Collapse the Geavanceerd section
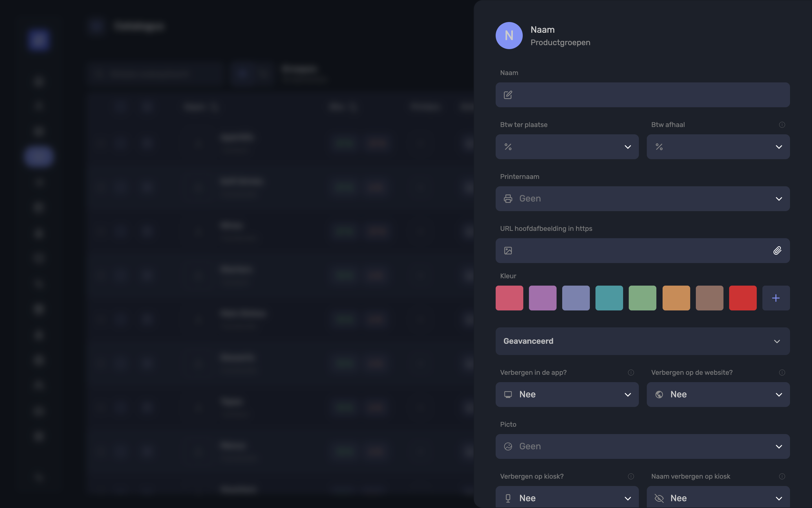This screenshot has height=508, width=812. (642, 341)
